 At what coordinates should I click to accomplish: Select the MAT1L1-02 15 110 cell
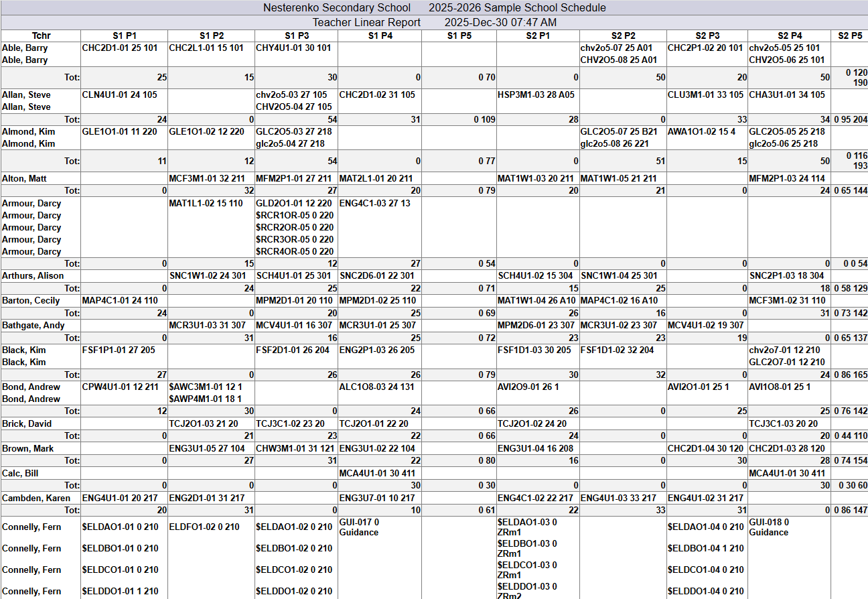(206, 204)
